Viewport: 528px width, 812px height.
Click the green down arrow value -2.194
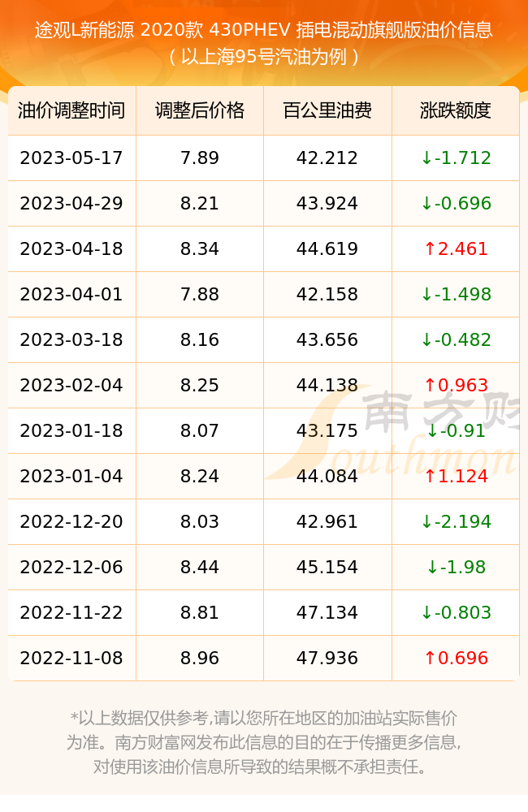[x=456, y=521]
